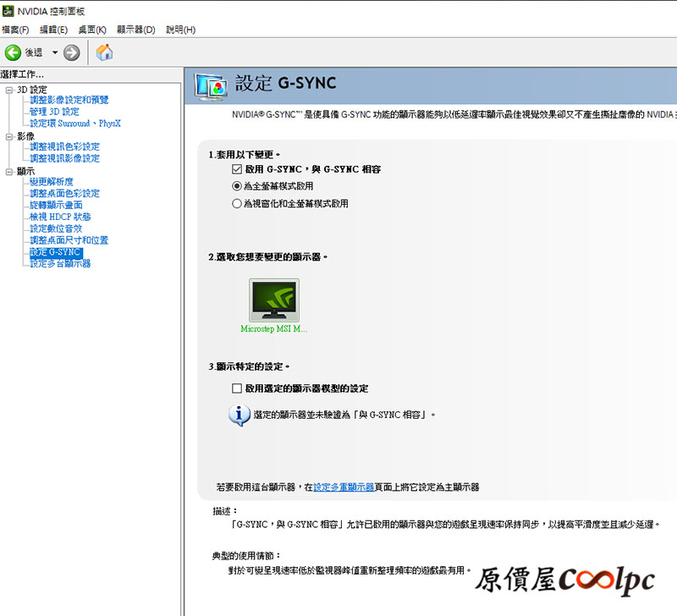
Task: Open 調整桌面尺寸和位置 page
Action: coord(69,240)
